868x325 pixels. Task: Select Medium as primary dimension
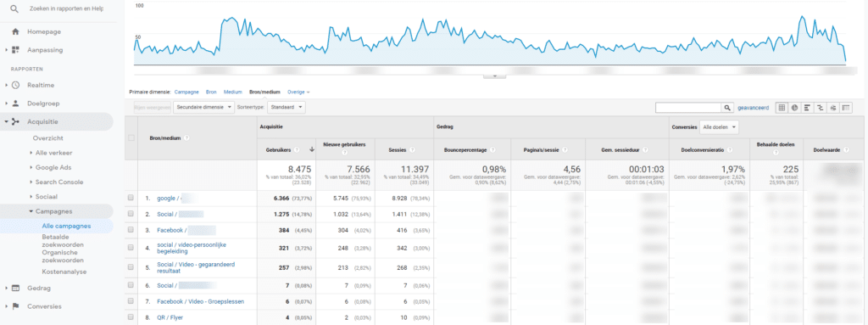coord(232,92)
